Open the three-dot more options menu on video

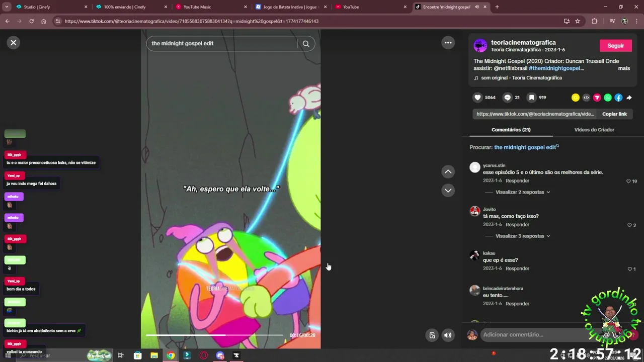point(448,43)
